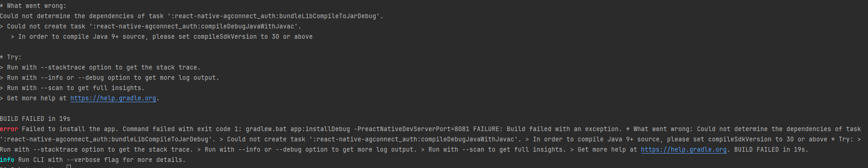Click "Could not create task" on the third line
868x168 pixels.
coord(46,27)
